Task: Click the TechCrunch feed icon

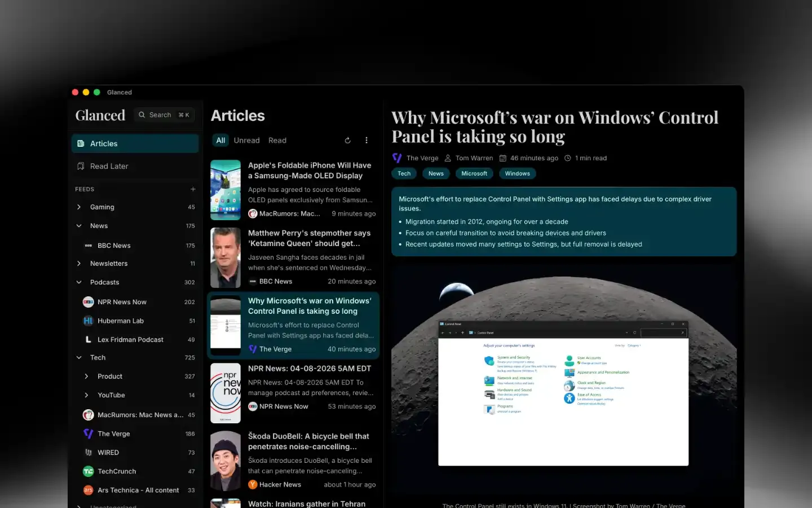Action: tap(88, 471)
